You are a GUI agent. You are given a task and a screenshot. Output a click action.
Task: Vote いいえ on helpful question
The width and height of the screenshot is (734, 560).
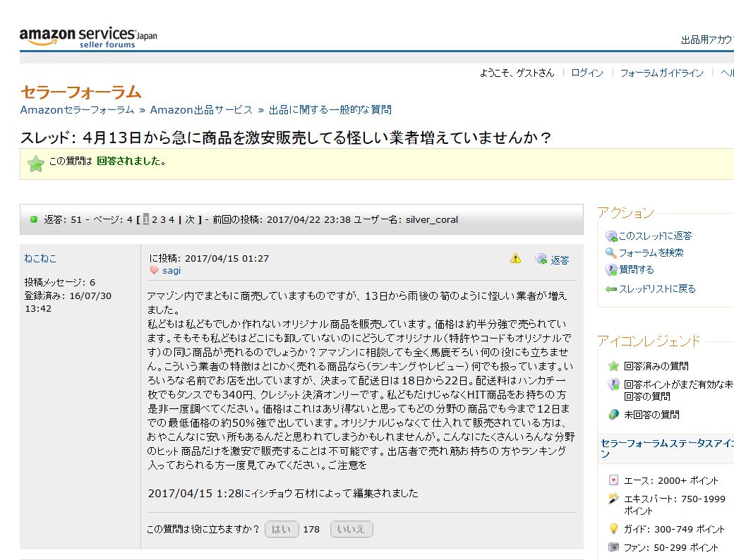point(351,529)
